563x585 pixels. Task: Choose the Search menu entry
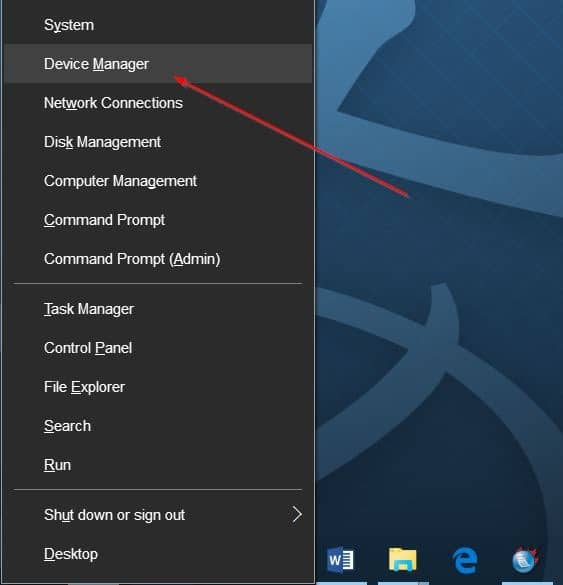158,426
